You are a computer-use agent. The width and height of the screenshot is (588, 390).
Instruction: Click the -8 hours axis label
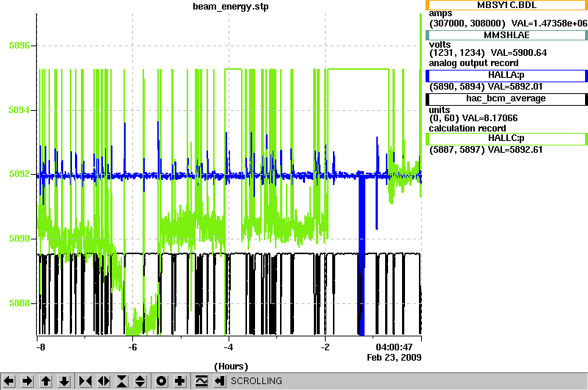40,347
